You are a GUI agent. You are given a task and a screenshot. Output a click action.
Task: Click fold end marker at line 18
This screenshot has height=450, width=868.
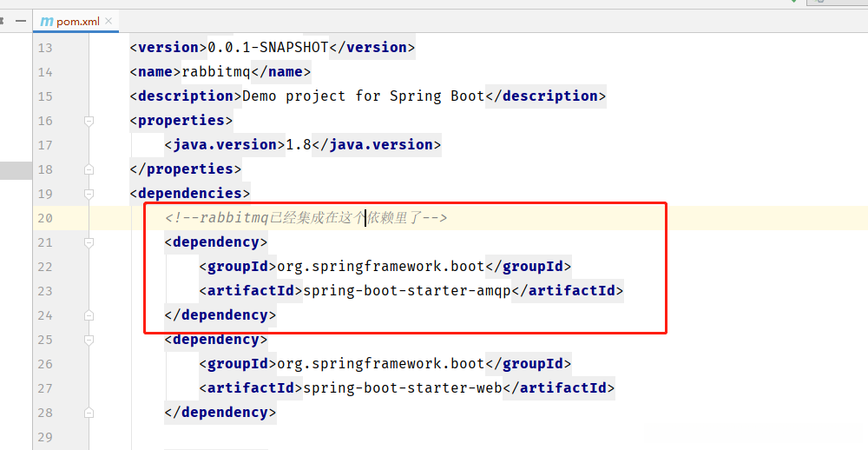click(x=89, y=169)
